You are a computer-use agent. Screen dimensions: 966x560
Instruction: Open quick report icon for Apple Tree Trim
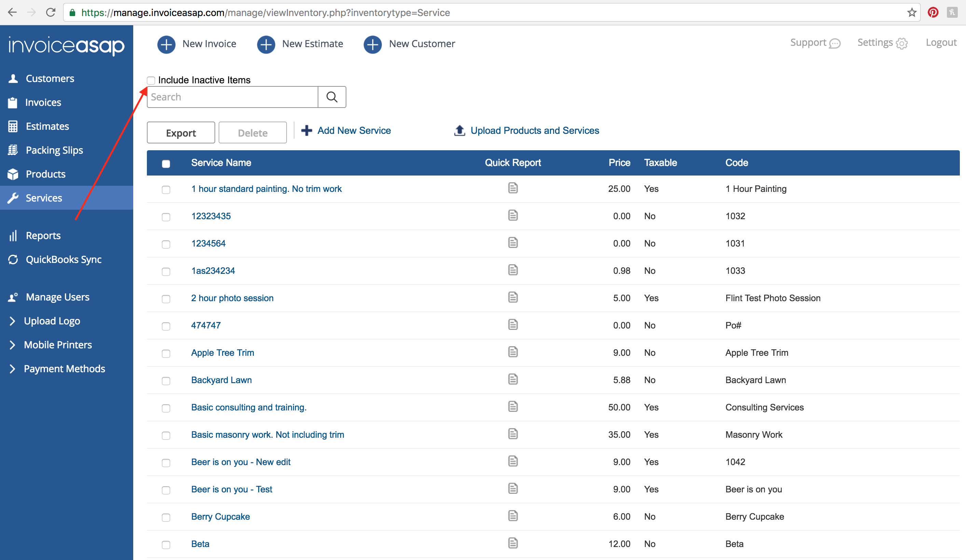(513, 351)
